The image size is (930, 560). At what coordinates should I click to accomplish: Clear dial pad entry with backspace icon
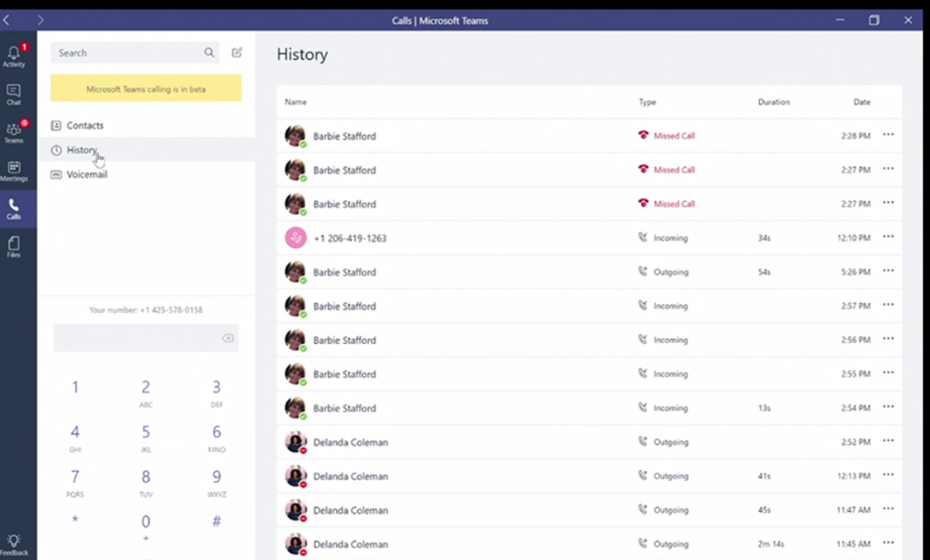pyautogui.click(x=228, y=339)
